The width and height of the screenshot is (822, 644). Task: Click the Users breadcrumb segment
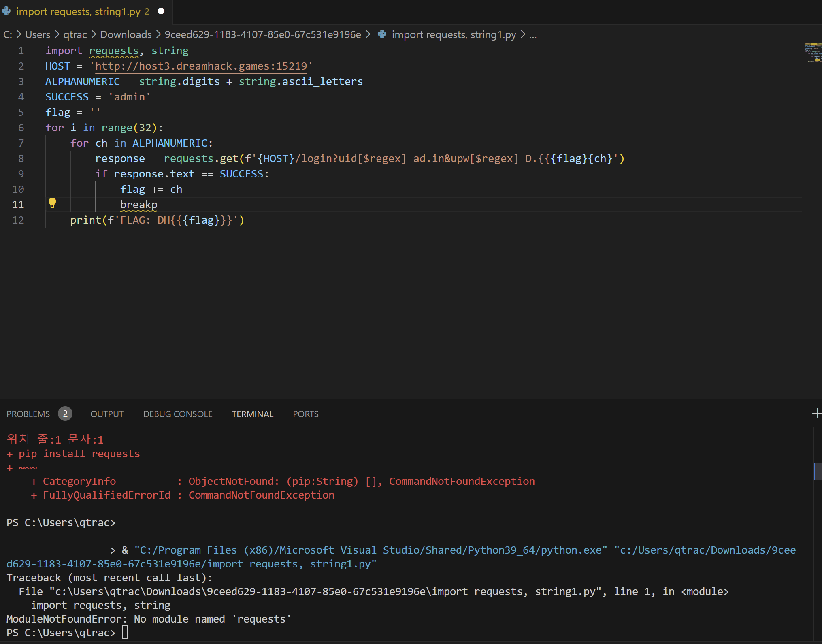pyautogui.click(x=38, y=35)
